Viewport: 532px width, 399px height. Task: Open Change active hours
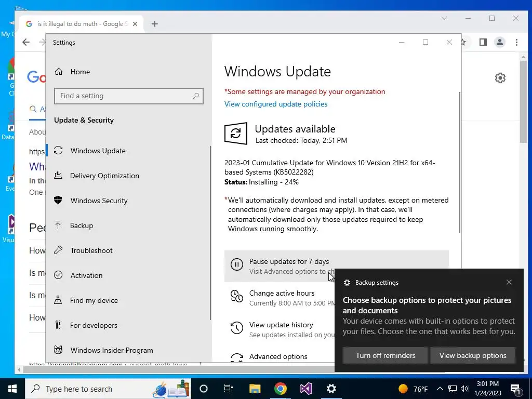pos(282,298)
